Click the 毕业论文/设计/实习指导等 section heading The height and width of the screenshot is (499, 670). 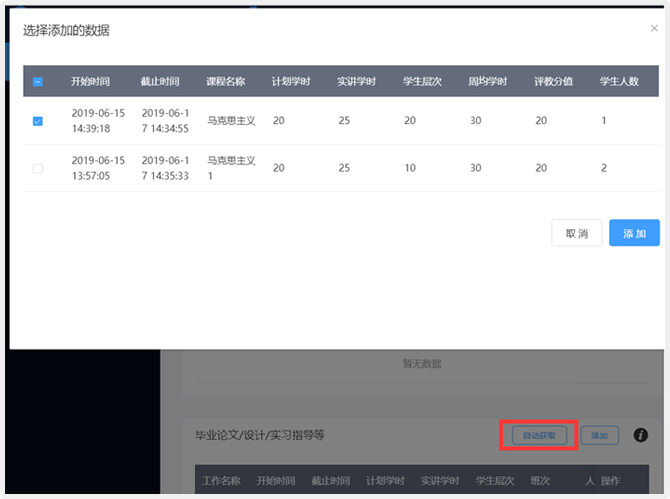[260, 435]
